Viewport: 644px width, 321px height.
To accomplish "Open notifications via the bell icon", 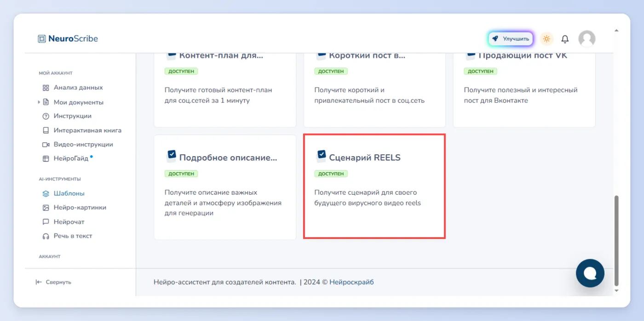I will [x=565, y=39].
